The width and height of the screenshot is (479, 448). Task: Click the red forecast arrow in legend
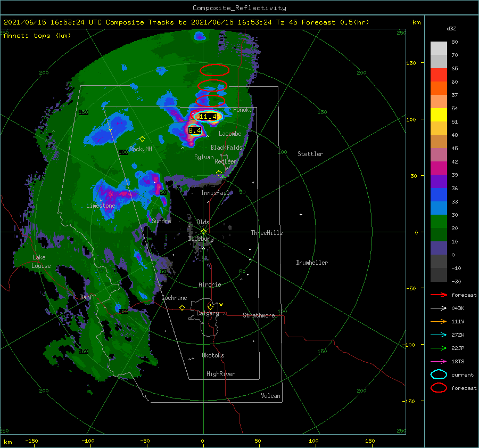click(439, 295)
